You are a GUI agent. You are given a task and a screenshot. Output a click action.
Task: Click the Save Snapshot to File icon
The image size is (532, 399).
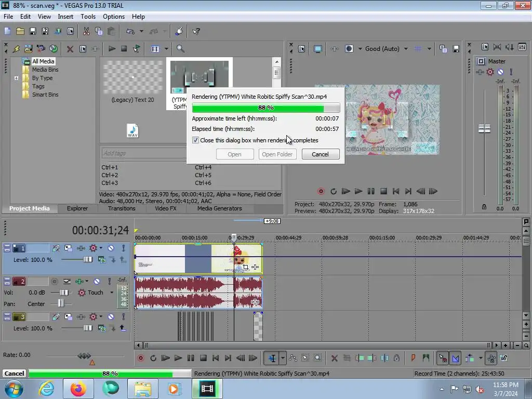[456, 49]
